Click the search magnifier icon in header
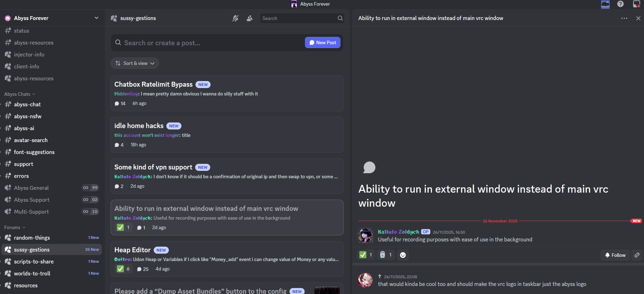 pos(340,18)
